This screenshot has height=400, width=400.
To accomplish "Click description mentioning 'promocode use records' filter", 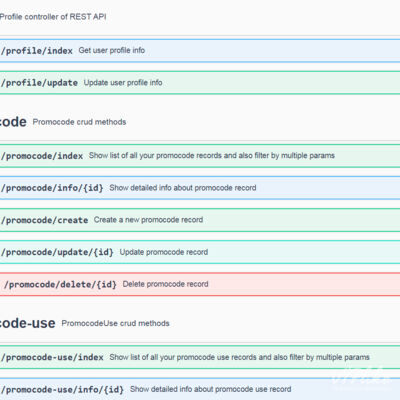I will (x=239, y=357).
